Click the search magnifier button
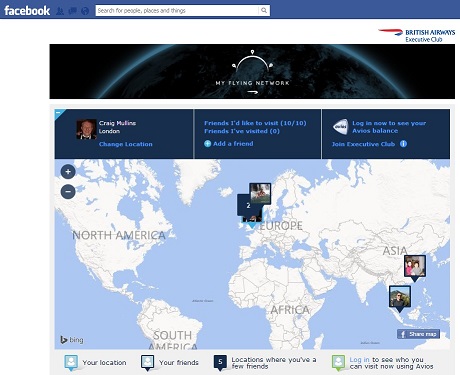 point(264,10)
